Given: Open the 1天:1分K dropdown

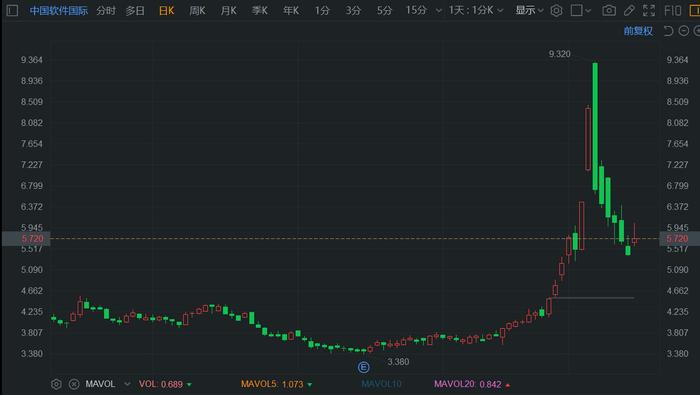Looking at the screenshot, I should [x=476, y=10].
